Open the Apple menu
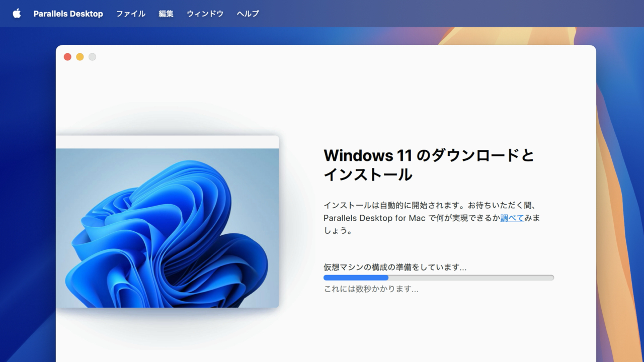 click(x=17, y=14)
